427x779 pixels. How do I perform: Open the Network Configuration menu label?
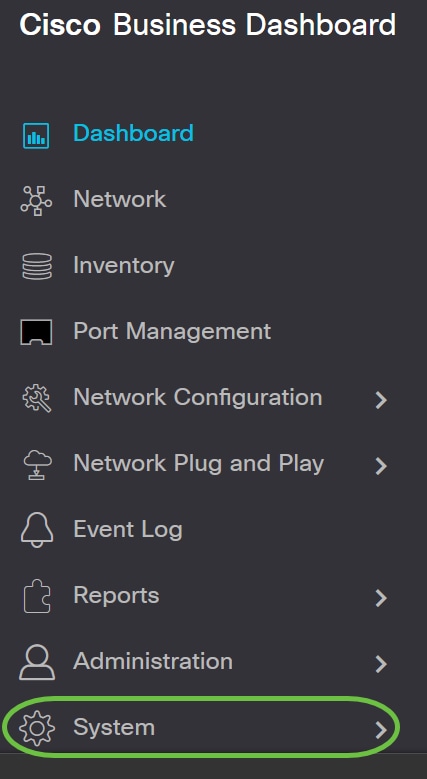[198, 397]
